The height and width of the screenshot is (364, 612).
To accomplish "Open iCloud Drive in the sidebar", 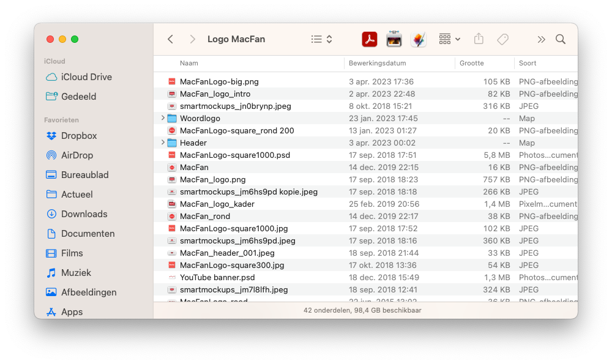I will 79,77.
